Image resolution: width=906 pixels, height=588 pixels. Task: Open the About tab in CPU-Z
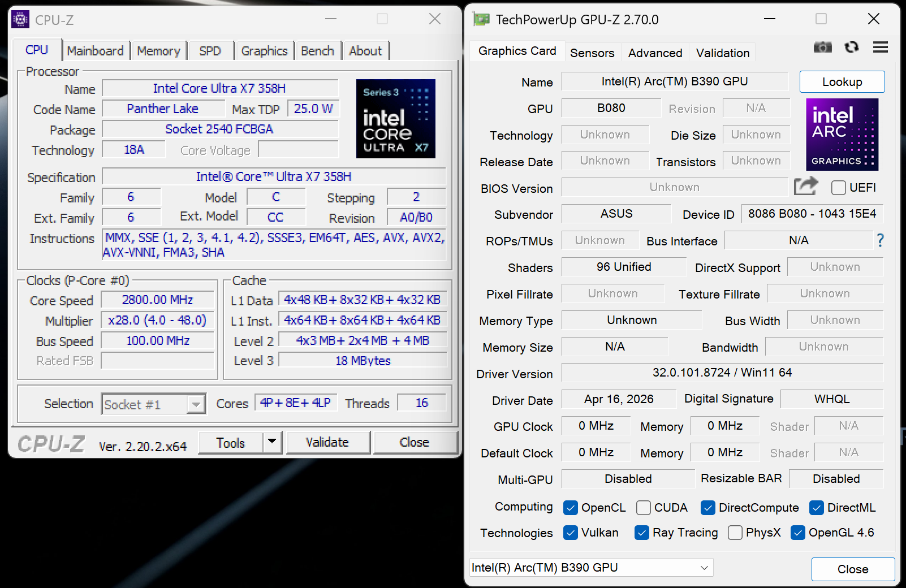click(x=365, y=51)
